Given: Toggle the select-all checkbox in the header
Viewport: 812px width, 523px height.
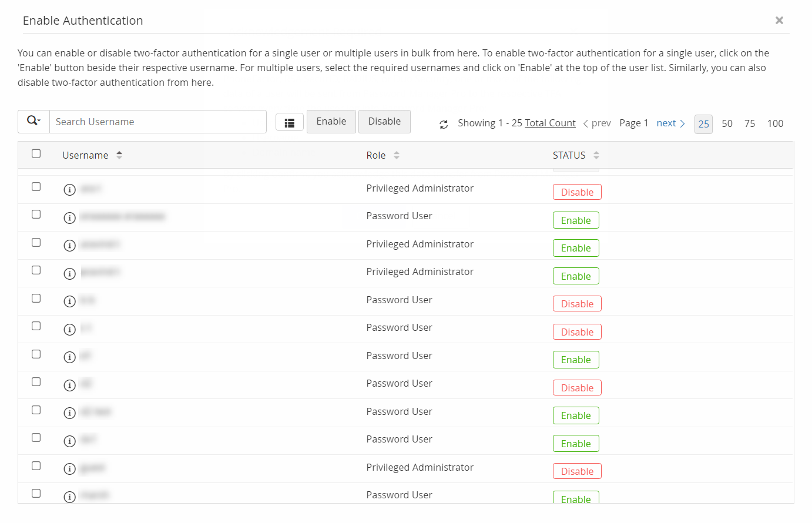Looking at the screenshot, I should point(36,153).
